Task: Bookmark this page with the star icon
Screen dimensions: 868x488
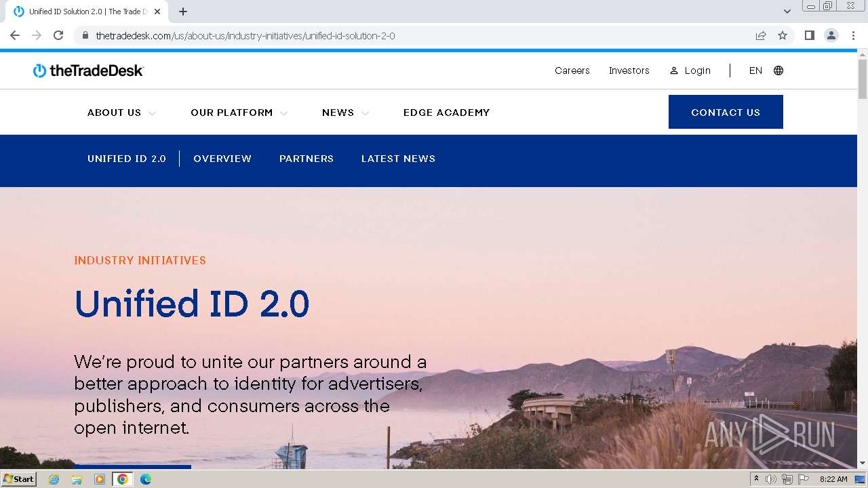Action: 783,35
